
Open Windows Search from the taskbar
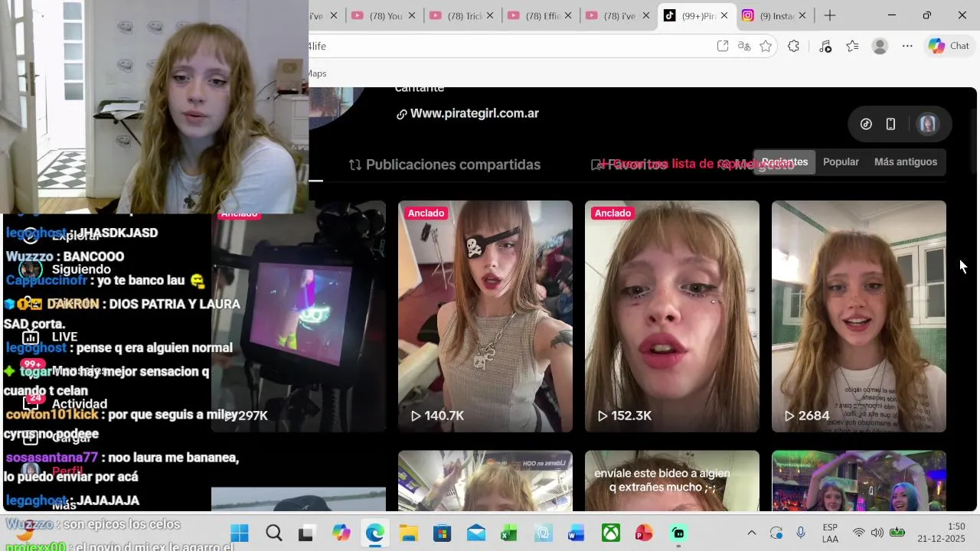pyautogui.click(x=273, y=533)
